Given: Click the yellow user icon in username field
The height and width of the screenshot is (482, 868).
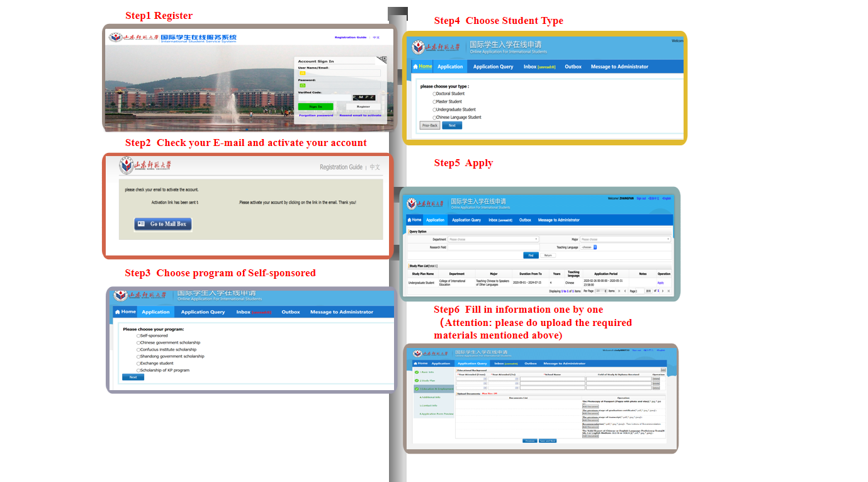Looking at the screenshot, I should click(x=302, y=73).
